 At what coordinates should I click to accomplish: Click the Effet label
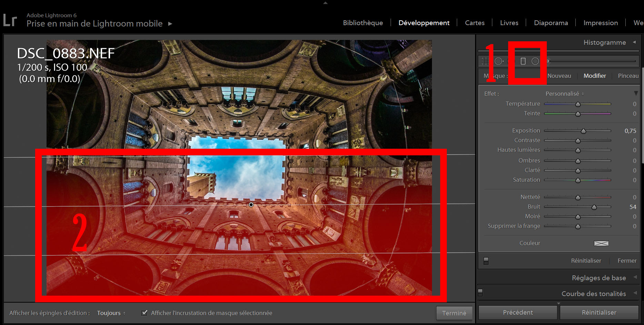pyautogui.click(x=491, y=94)
